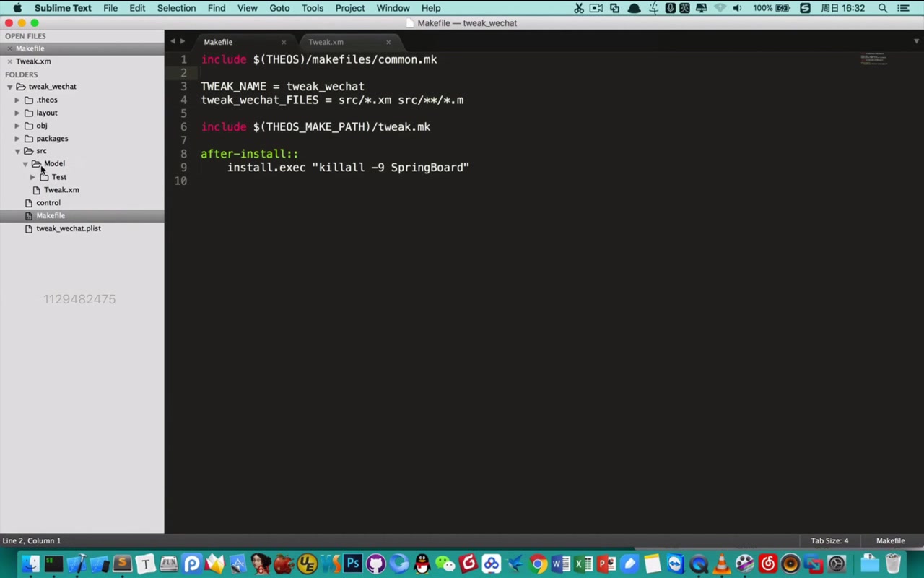Open the Notes app from the dock

pos(653,564)
